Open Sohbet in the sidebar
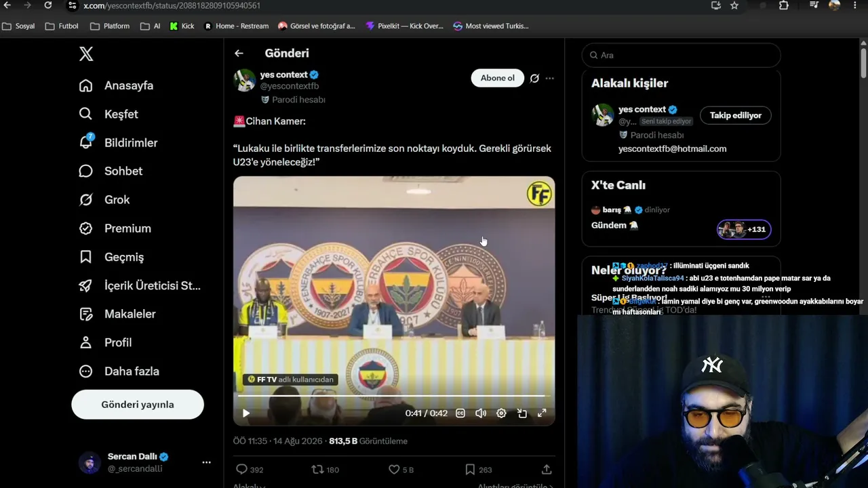 111,171
